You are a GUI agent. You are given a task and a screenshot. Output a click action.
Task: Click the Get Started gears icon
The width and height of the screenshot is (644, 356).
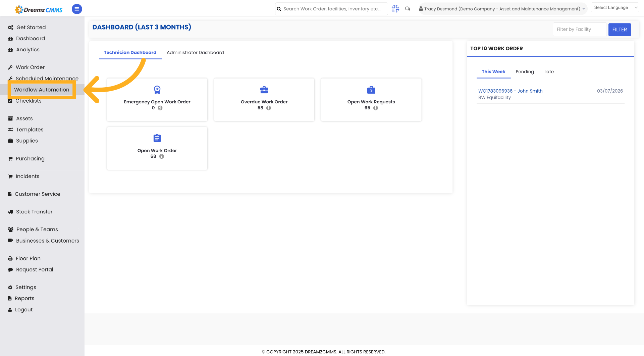point(11,28)
